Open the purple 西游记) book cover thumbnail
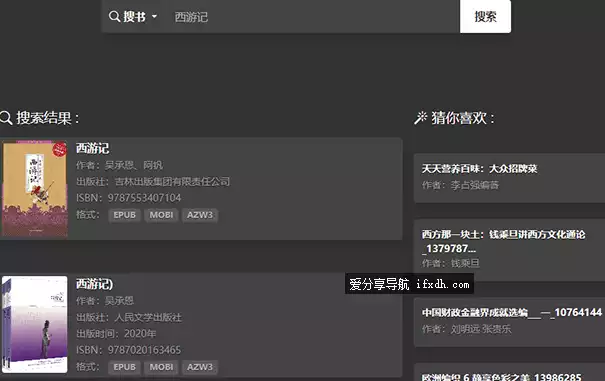 tap(34, 324)
